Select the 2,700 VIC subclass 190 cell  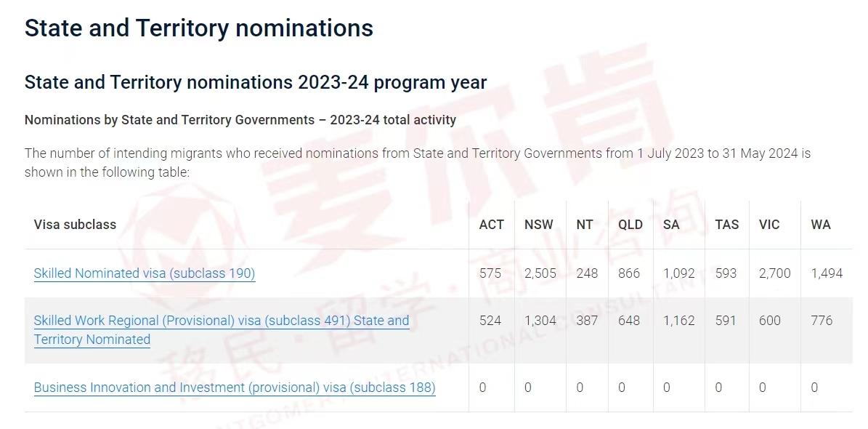pos(775,273)
